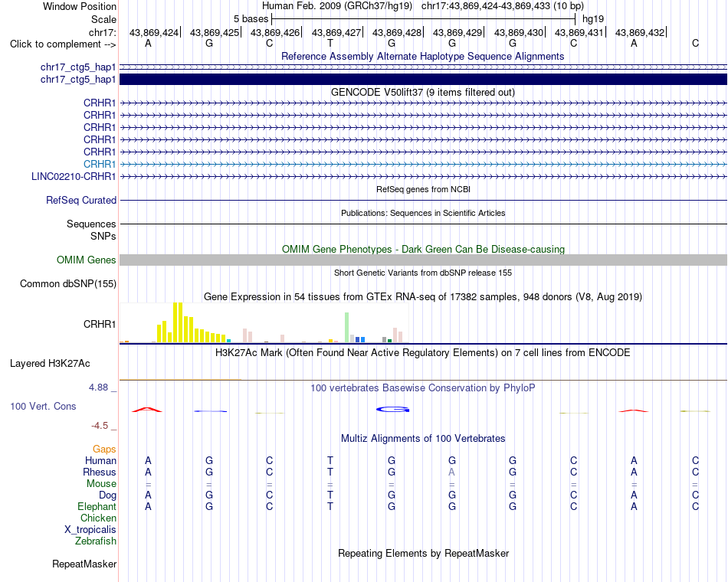Open the RefSeq Curated track label

pyautogui.click(x=80, y=200)
